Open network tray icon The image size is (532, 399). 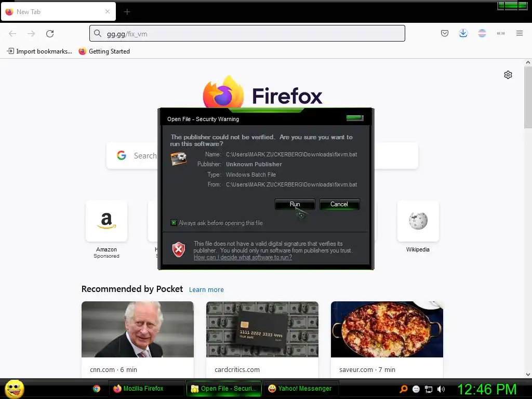click(429, 389)
